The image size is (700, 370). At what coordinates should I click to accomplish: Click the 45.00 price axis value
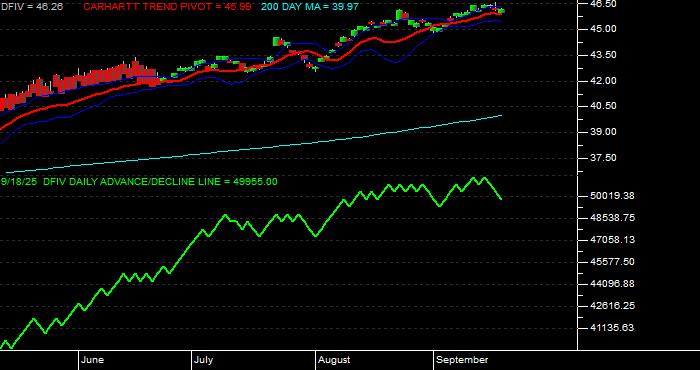(604, 29)
